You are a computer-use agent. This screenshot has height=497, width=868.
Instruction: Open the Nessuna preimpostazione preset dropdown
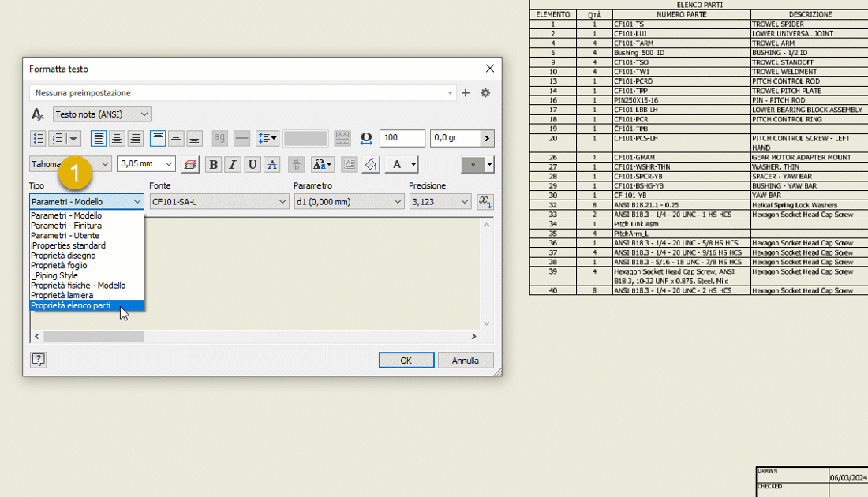click(243, 93)
